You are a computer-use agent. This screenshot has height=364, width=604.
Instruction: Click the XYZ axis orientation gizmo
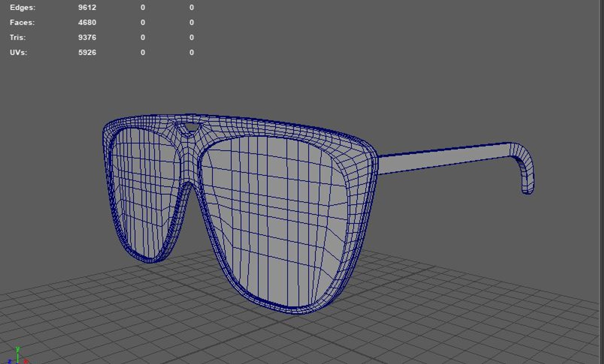tap(18, 355)
